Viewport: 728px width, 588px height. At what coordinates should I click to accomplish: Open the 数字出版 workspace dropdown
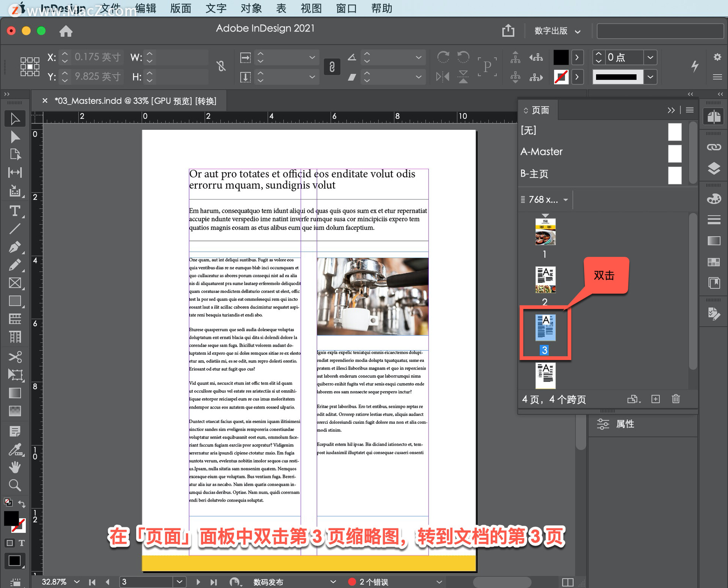pos(557,31)
